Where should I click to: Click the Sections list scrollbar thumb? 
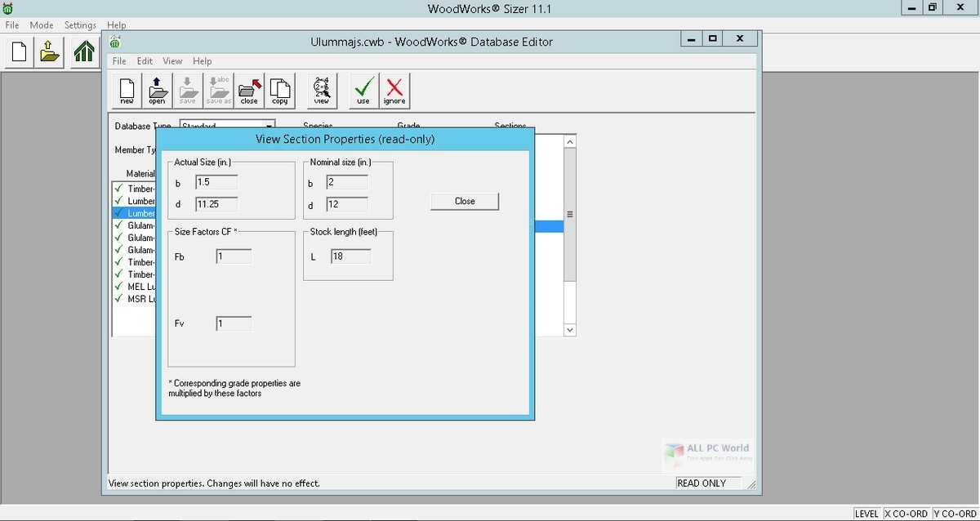(x=570, y=215)
